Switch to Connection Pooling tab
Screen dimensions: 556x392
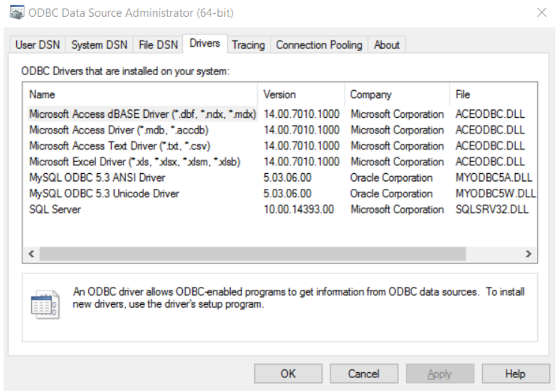point(319,45)
